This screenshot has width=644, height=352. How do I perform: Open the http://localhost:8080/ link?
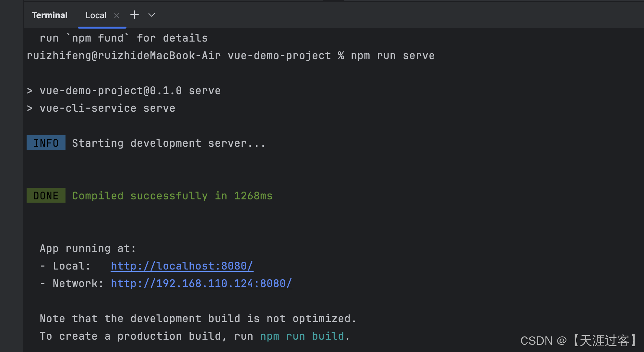182,266
